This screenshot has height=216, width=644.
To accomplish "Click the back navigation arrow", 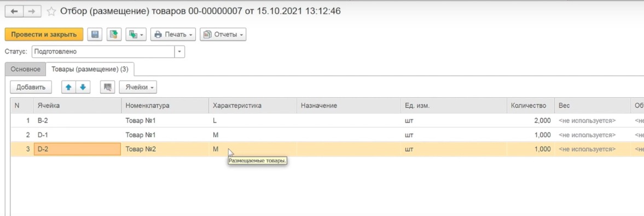I will click(14, 11).
